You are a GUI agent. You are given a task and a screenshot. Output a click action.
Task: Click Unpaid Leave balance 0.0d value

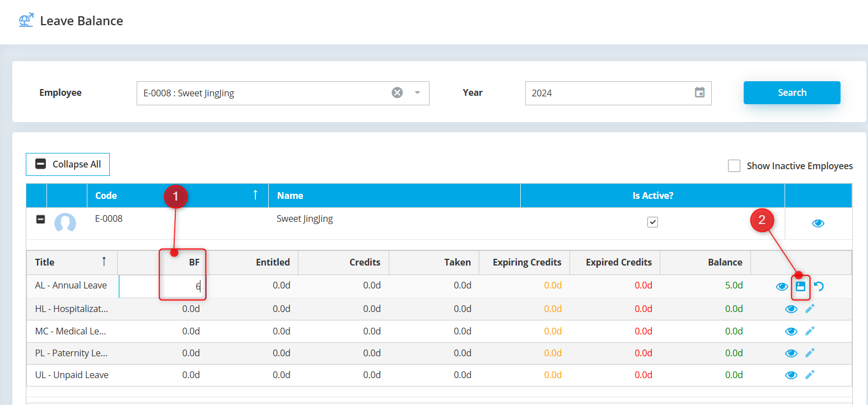point(734,375)
